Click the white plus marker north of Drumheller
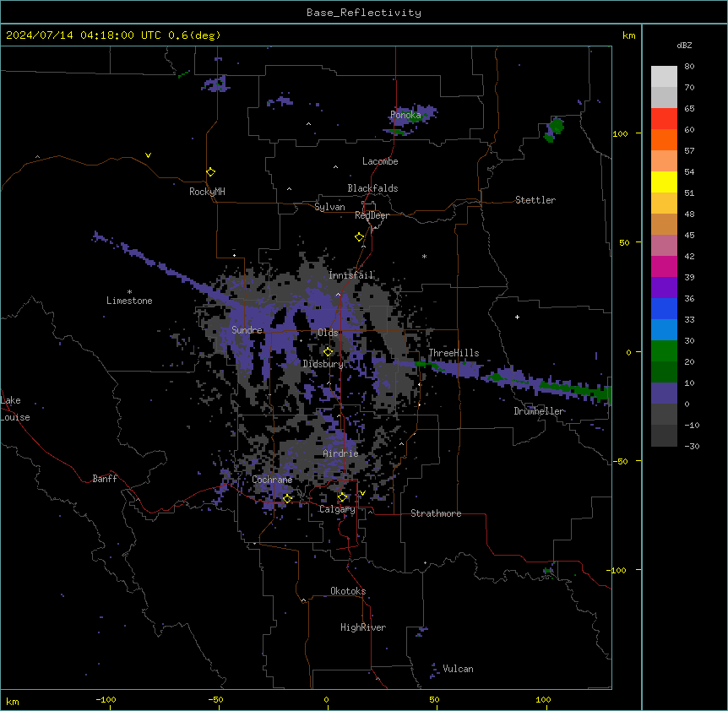Image resolution: width=728 pixels, height=711 pixels. (517, 317)
